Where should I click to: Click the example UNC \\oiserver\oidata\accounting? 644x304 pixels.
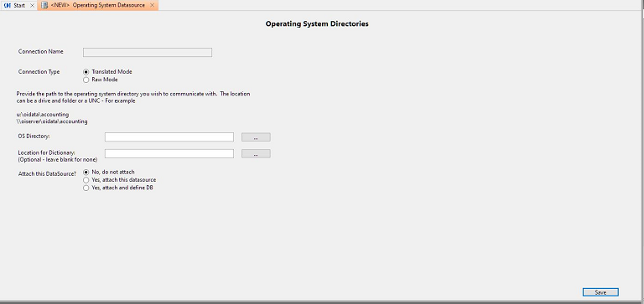(x=52, y=121)
